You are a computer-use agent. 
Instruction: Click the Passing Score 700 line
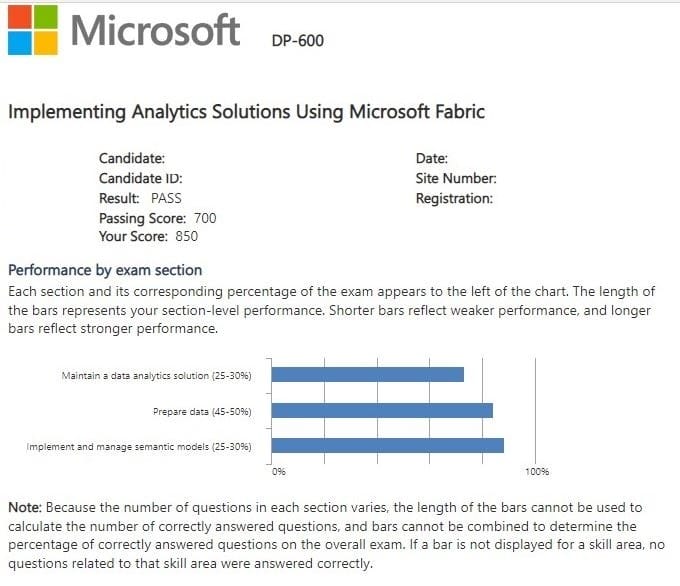pyautogui.click(x=157, y=218)
